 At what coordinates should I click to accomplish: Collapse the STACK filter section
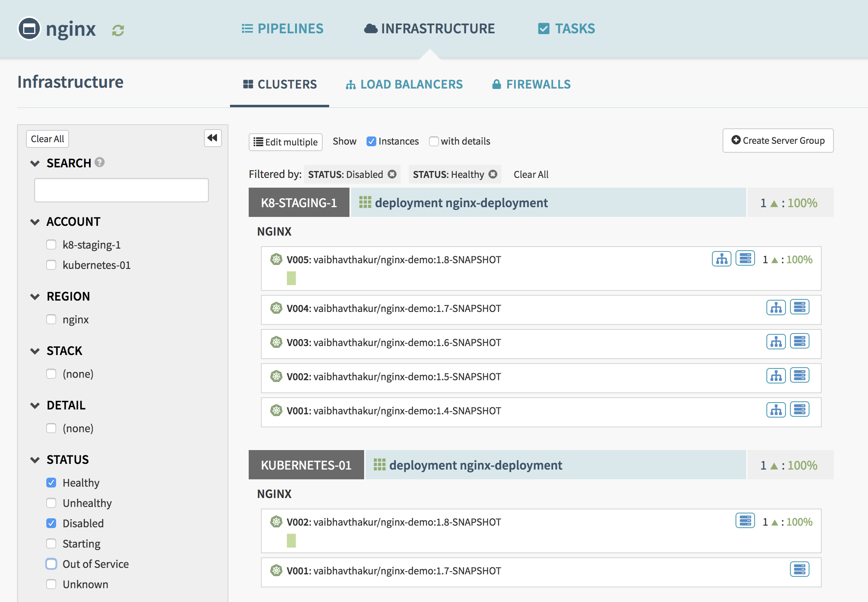(35, 351)
